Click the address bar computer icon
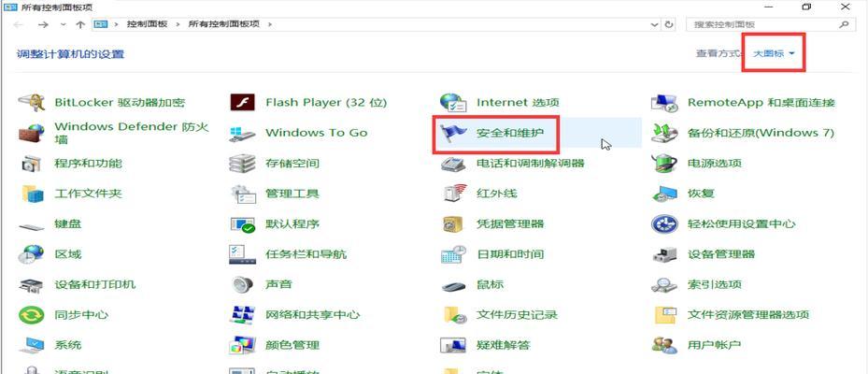 100,24
